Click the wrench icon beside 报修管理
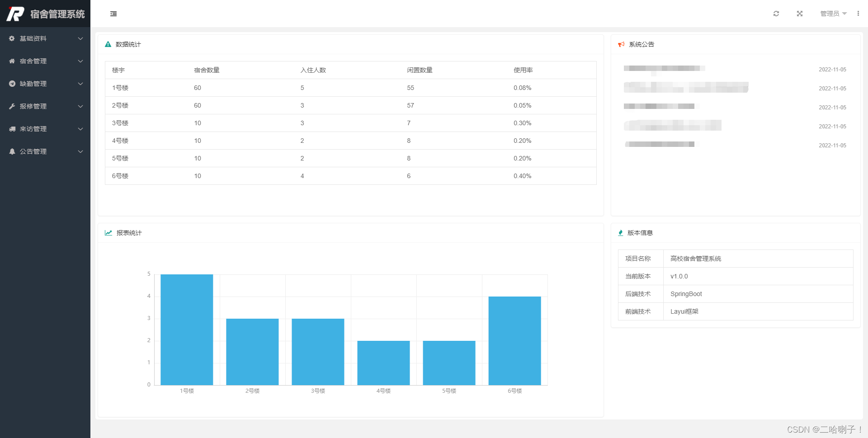The width and height of the screenshot is (868, 438). click(x=12, y=106)
